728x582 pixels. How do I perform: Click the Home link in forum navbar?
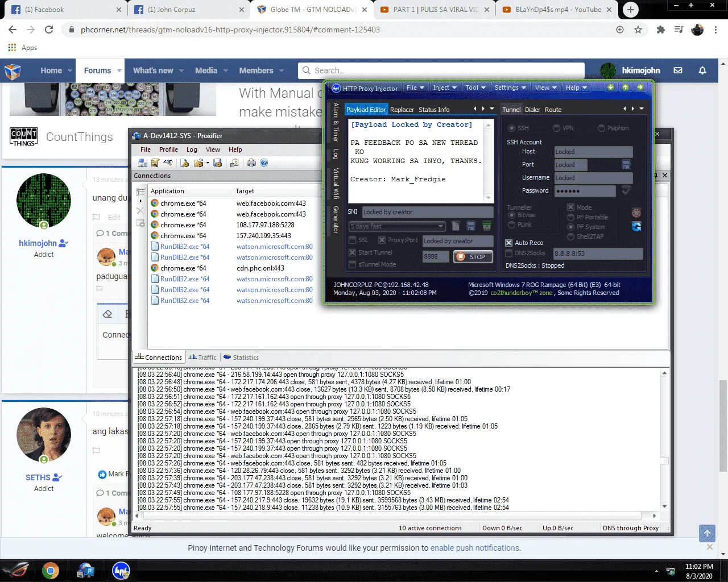pos(51,70)
